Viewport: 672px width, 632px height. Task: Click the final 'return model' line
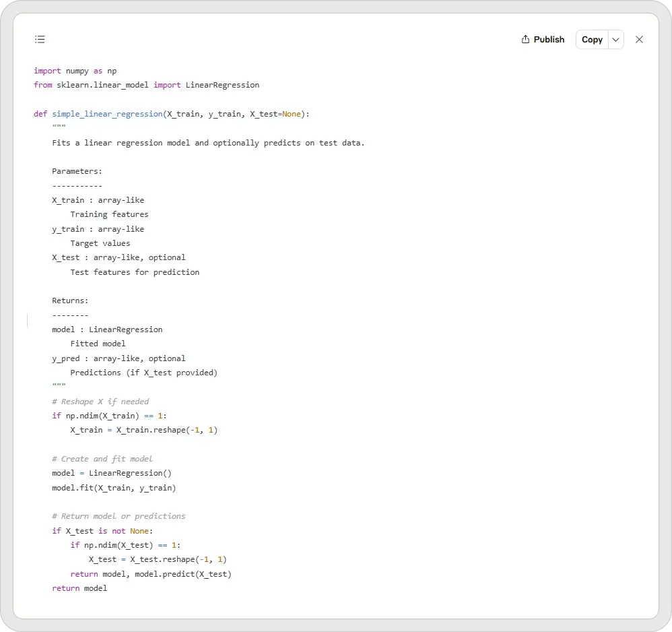pyautogui.click(x=79, y=588)
